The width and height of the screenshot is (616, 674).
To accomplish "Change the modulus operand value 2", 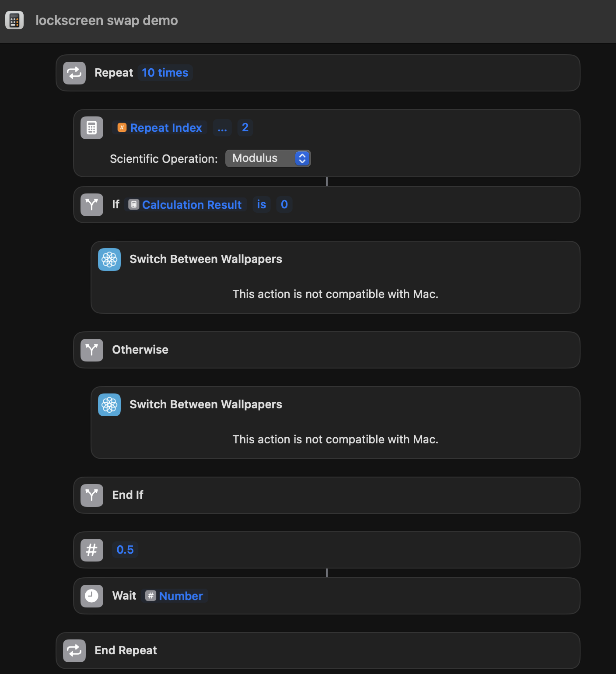I will 245,127.
